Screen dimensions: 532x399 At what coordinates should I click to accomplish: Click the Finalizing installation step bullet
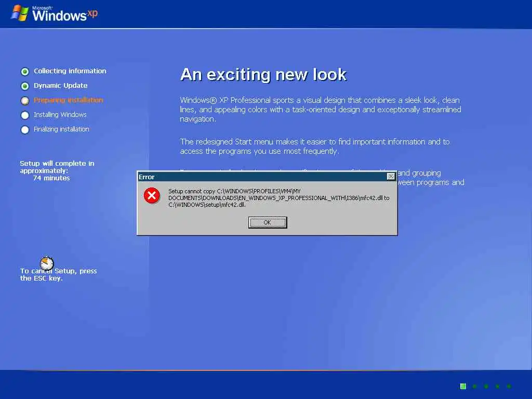click(x=25, y=130)
